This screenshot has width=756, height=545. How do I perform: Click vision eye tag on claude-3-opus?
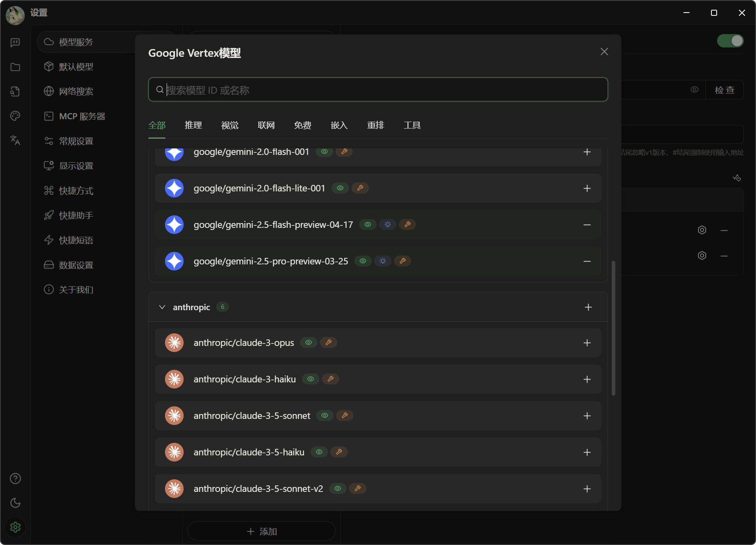click(x=308, y=343)
